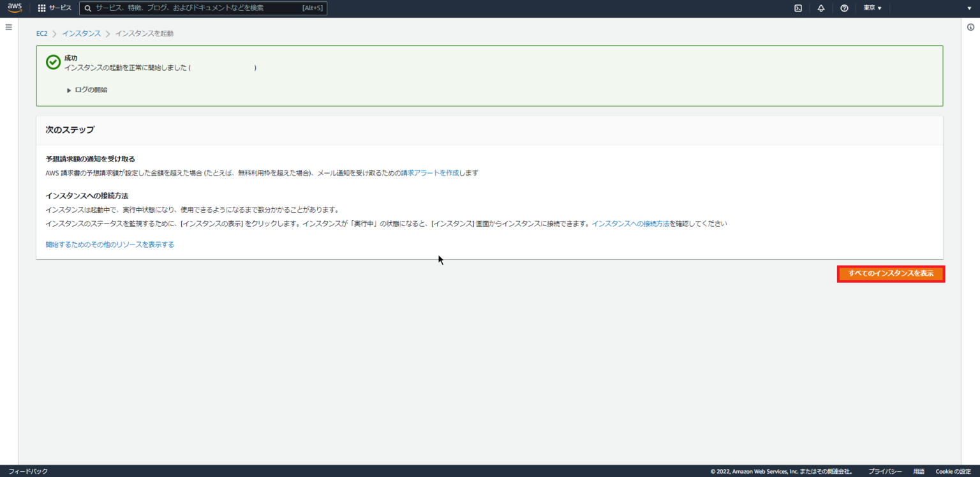The height and width of the screenshot is (477, 980).
Task: Open 開始するためのその他のリソースを表示する link
Action: pyautogui.click(x=110, y=244)
